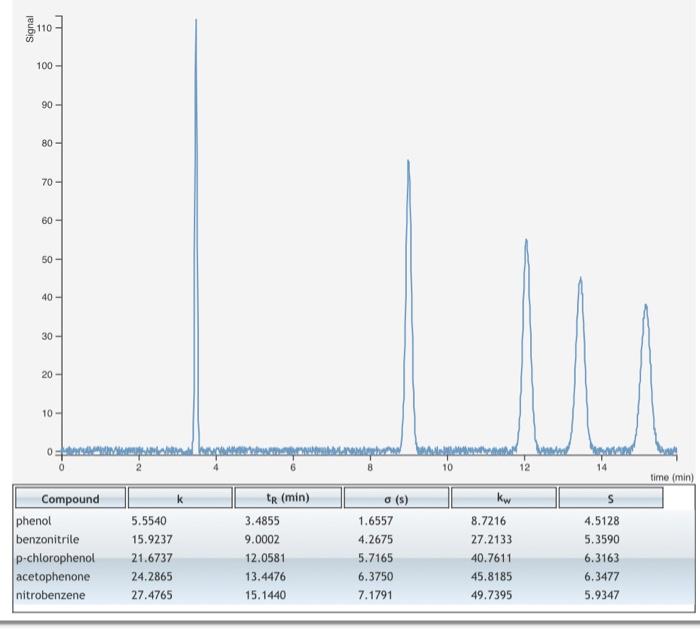Screen dimensions: 700x629
Task: Click the Compound column header
Action: pyautogui.click(x=70, y=498)
